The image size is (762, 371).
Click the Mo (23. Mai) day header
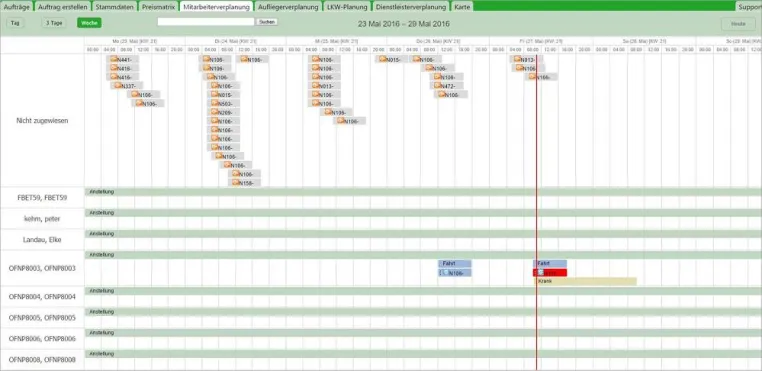(135, 41)
